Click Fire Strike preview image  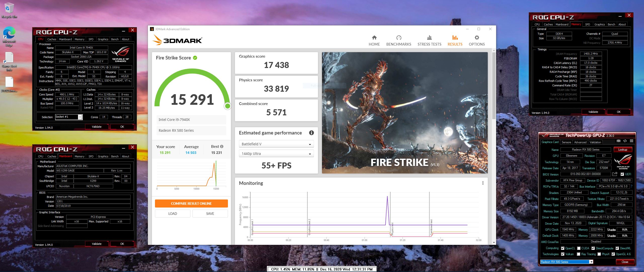[405, 113]
